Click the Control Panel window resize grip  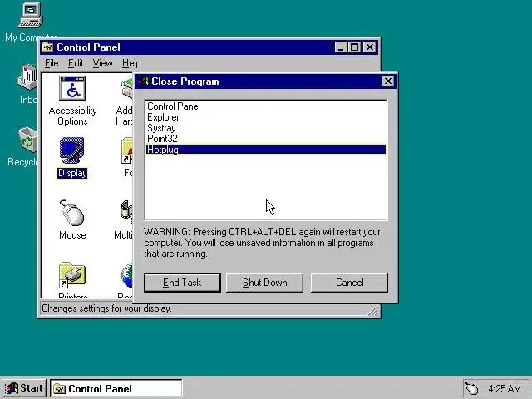point(373,310)
